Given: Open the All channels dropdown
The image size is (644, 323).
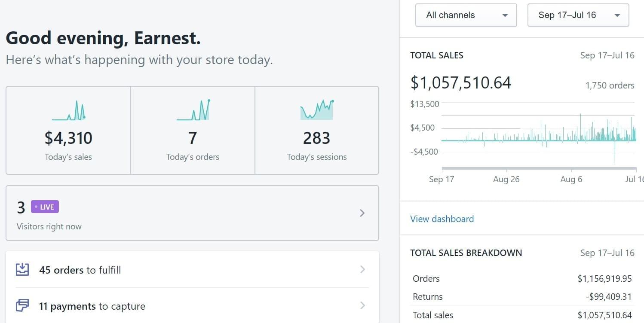Looking at the screenshot, I should click(466, 15).
